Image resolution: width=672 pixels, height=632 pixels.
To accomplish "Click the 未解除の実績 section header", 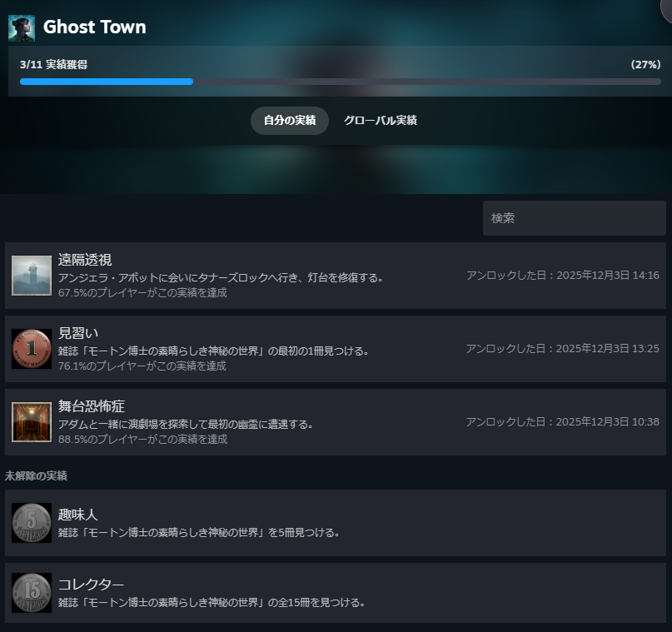I will 36,476.
